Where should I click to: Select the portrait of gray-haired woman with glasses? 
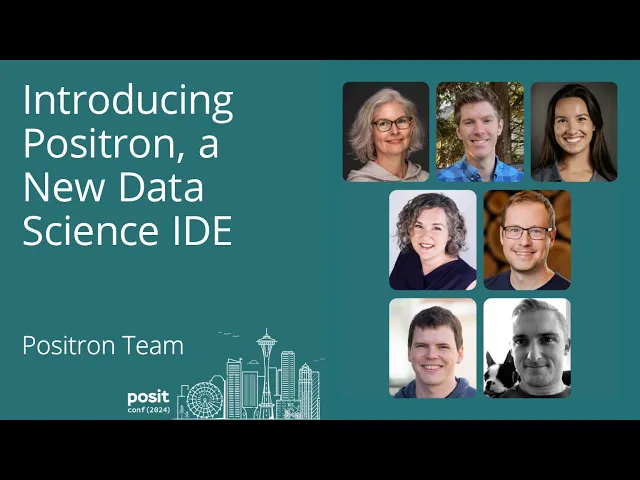[x=386, y=132]
